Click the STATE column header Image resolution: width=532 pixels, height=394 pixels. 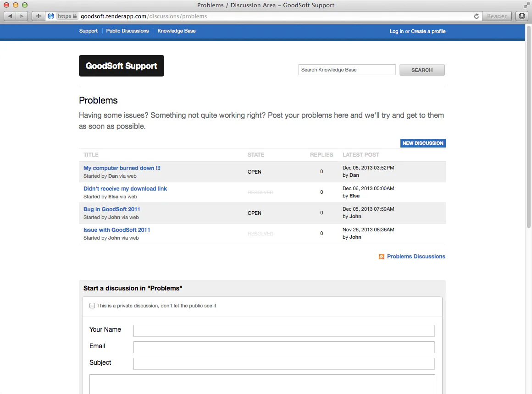click(x=256, y=154)
